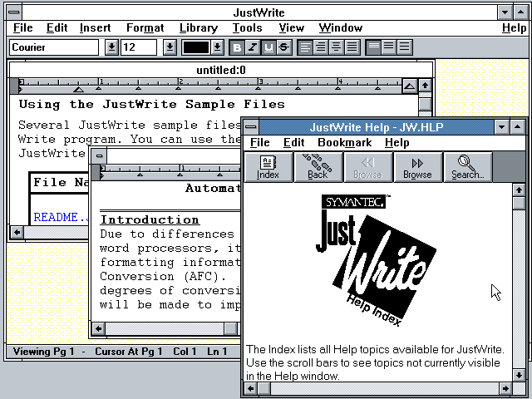The image size is (532, 399).
Task: Click the Introduction heading in document
Action: tap(150, 219)
